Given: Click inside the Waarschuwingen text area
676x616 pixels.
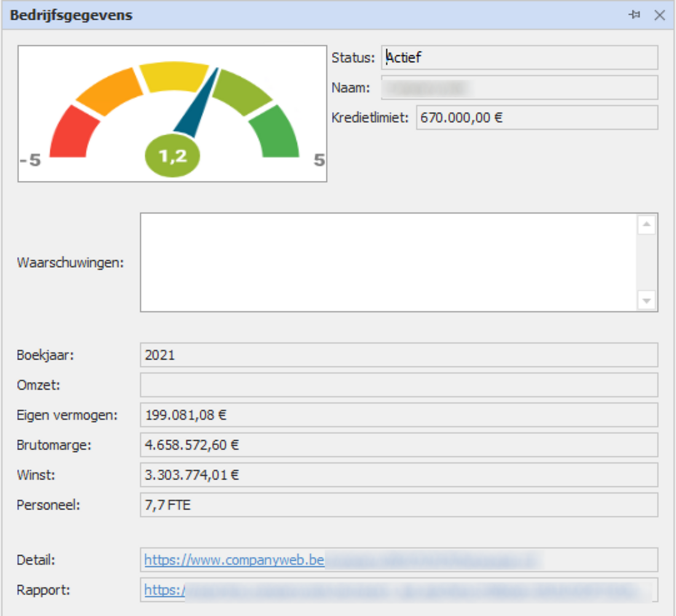Looking at the screenshot, I should pos(387,263).
